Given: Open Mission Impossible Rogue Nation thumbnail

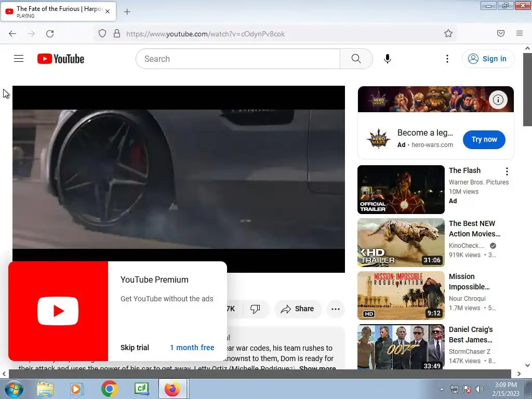Looking at the screenshot, I should [401, 296].
